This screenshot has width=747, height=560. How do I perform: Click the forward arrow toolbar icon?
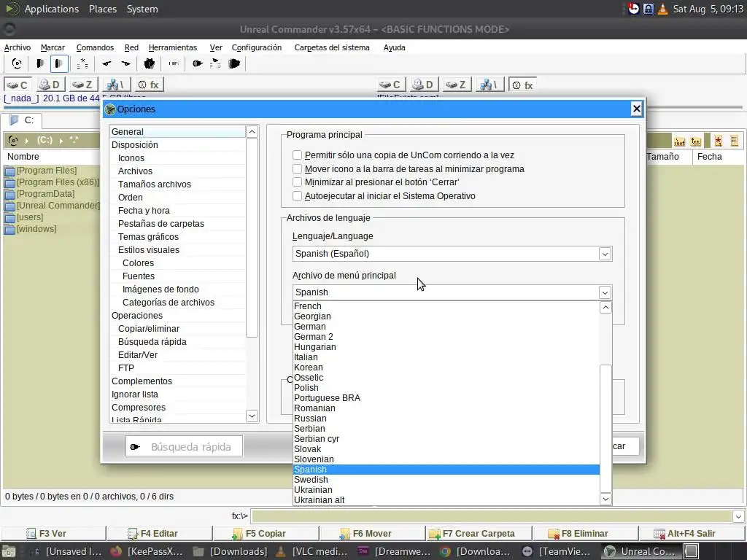125,63
